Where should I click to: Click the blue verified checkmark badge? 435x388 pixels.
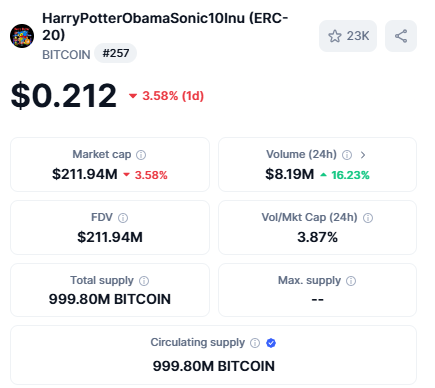[x=271, y=343]
